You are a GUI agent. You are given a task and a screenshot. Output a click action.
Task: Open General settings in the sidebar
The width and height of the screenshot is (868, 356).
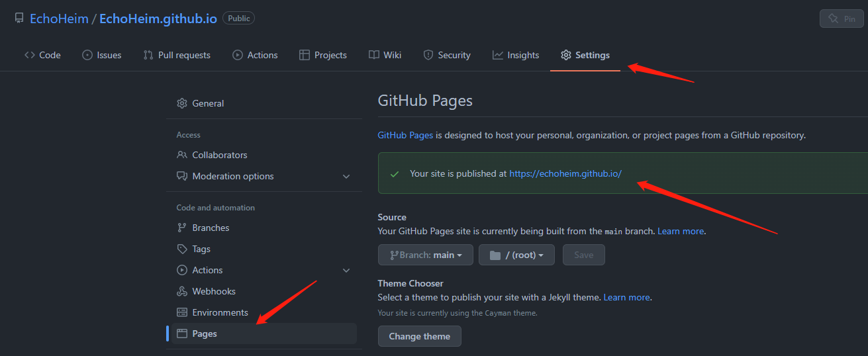coord(264,103)
